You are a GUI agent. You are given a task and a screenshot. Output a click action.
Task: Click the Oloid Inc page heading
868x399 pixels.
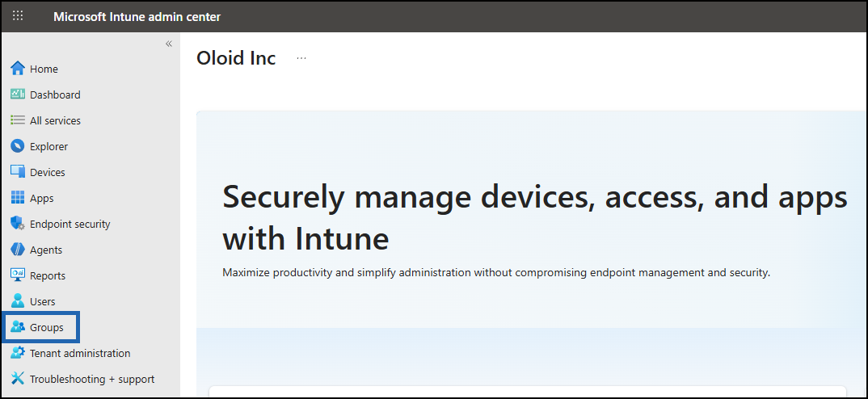point(236,58)
